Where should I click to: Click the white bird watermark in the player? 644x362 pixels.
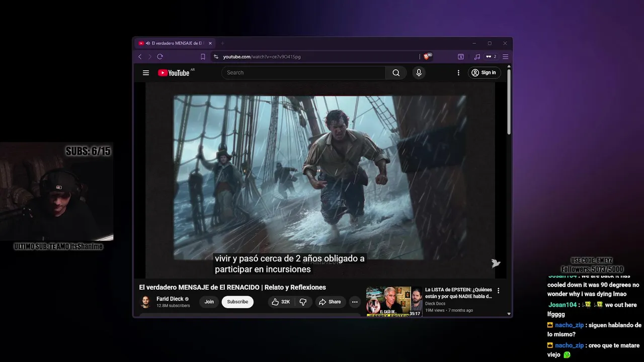click(496, 263)
